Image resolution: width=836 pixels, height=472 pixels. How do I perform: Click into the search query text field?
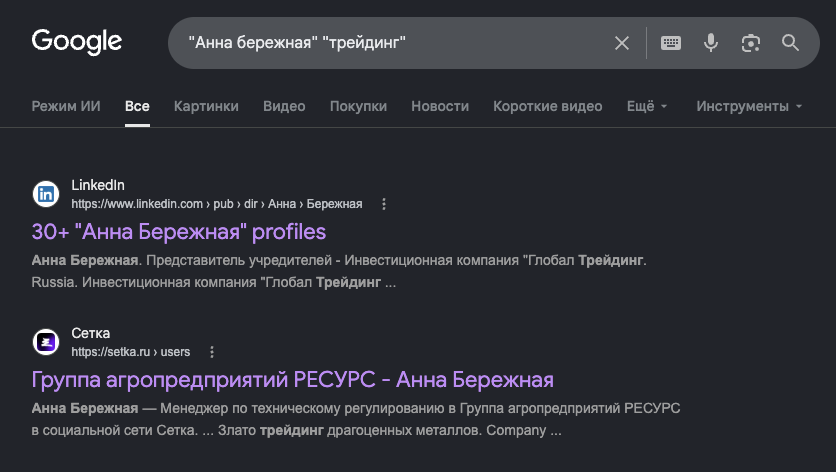(x=395, y=43)
